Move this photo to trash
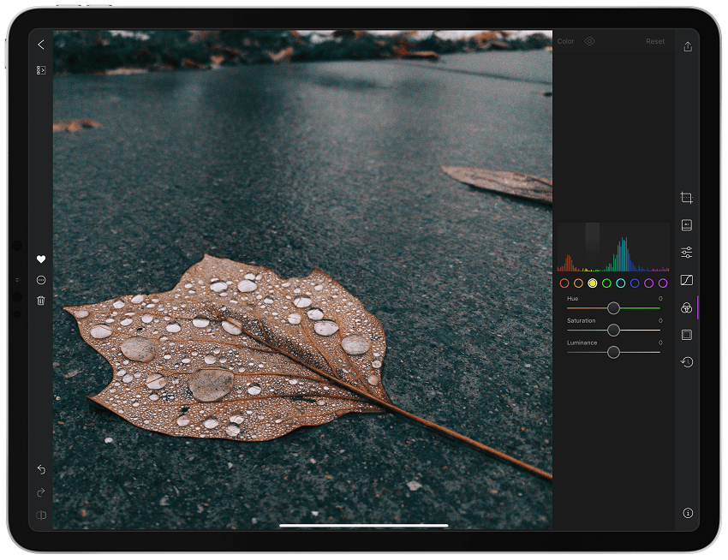The image size is (728, 560). (40, 301)
